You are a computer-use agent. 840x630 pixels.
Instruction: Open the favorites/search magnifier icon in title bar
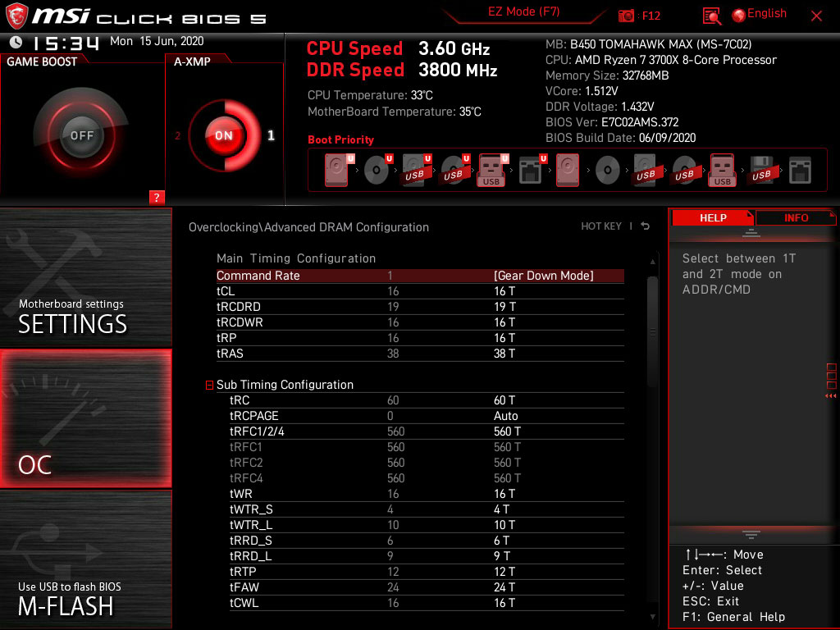pos(710,15)
